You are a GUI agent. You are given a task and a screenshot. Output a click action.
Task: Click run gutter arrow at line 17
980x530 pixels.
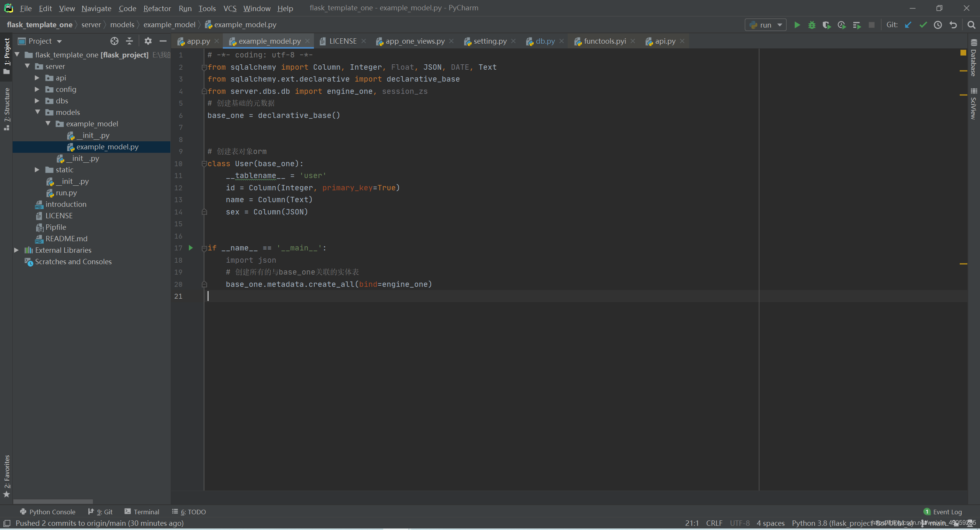click(x=191, y=248)
